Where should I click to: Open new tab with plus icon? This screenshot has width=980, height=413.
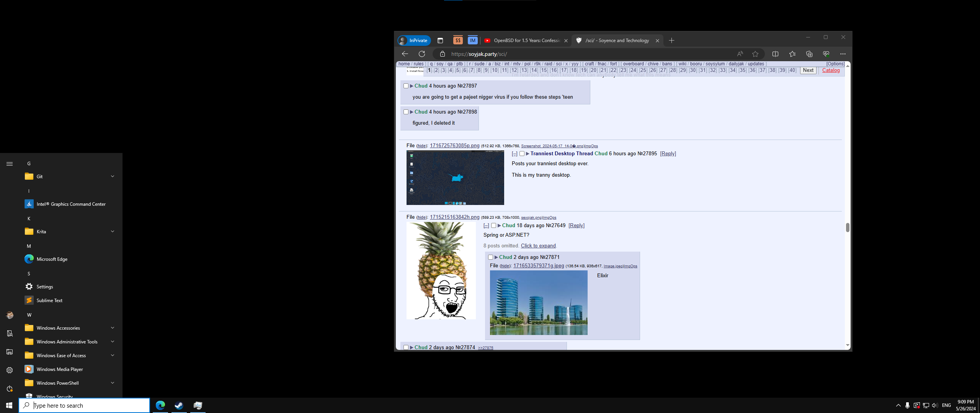tap(671, 41)
